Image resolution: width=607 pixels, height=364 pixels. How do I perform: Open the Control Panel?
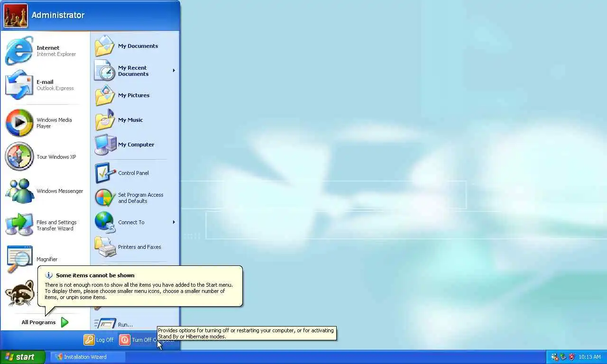(x=135, y=173)
